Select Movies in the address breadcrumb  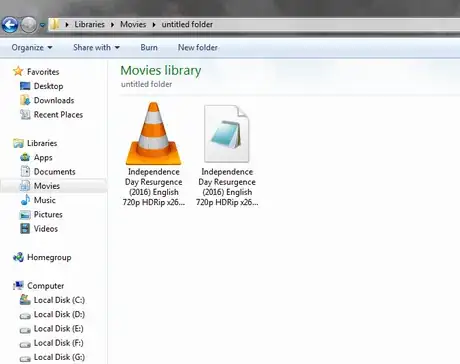(133, 24)
